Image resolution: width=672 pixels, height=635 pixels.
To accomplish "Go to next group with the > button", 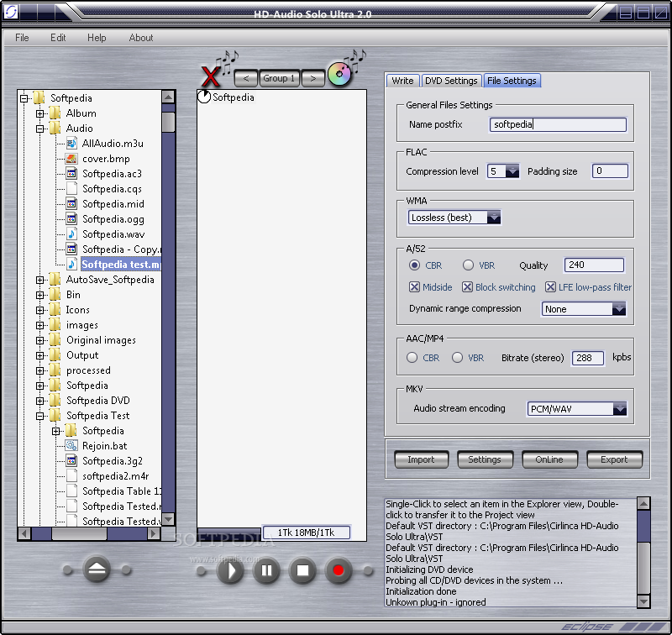I will (x=312, y=78).
